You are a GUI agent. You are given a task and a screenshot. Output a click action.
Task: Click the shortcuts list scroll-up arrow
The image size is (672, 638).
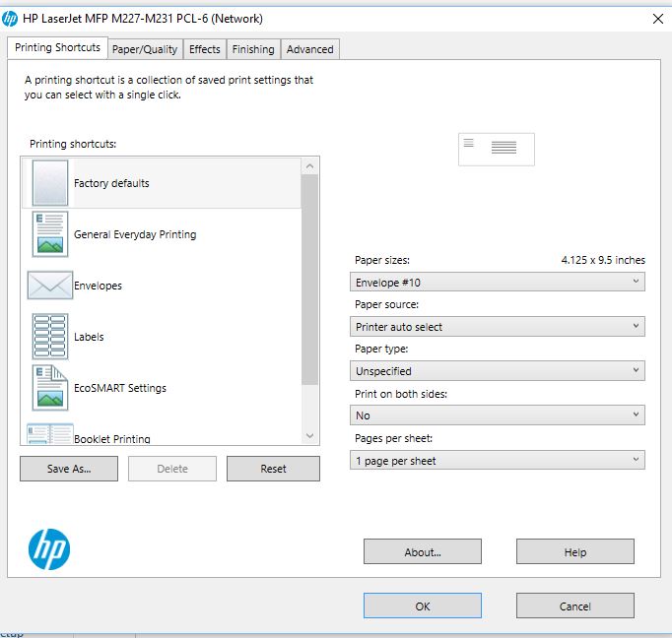pyautogui.click(x=309, y=166)
